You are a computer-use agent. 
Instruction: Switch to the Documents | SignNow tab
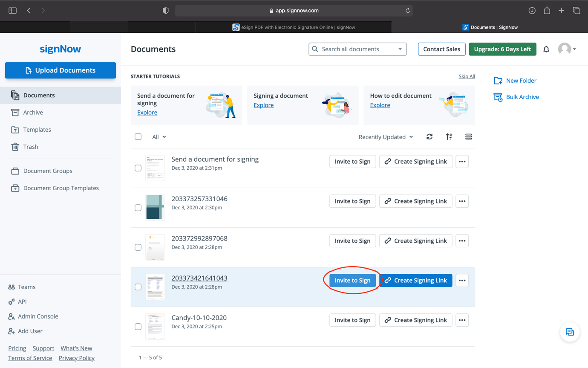click(490, 27)
